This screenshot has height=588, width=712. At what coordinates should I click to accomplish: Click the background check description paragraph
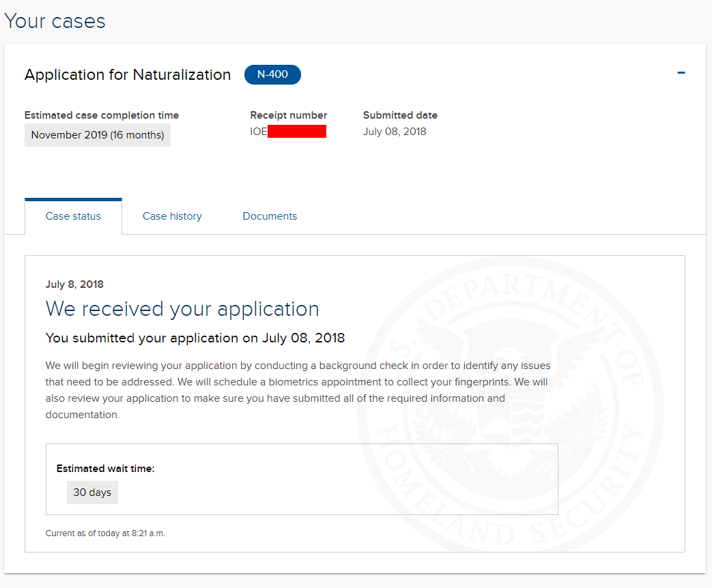tap(298, 390)
